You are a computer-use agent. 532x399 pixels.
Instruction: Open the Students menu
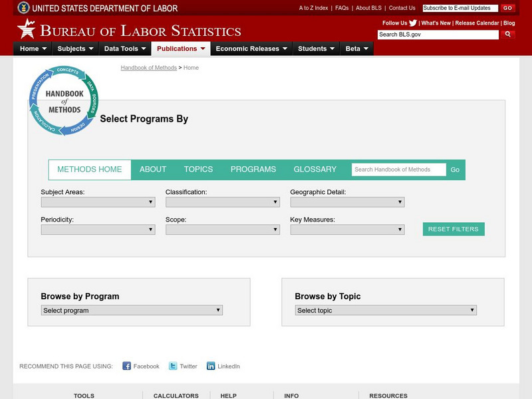[316, 49]
